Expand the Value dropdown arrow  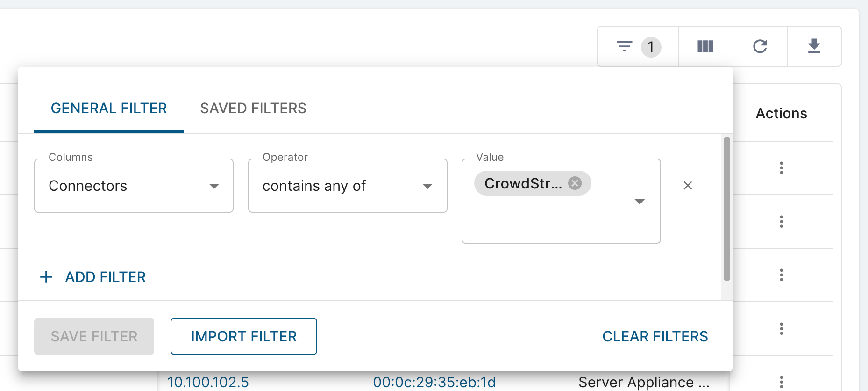(640, 202)
